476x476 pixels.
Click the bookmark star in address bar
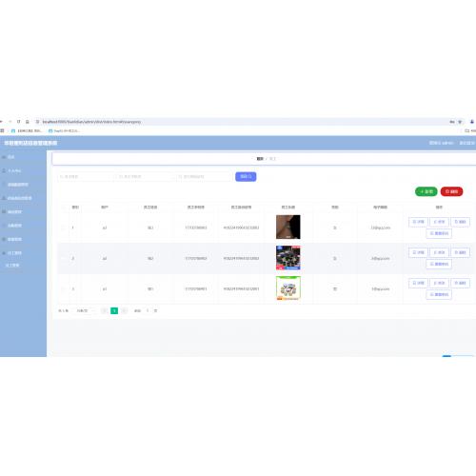(460, 122)
